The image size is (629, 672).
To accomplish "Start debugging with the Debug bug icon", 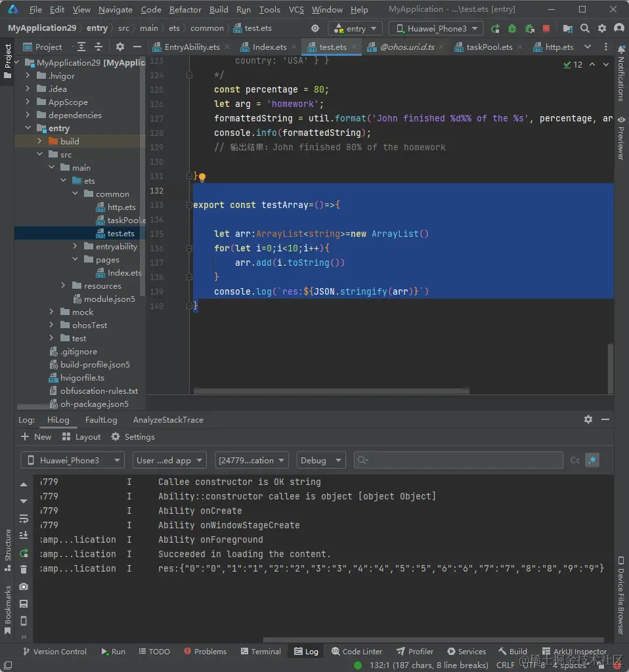I will pyautogui.click(x=512, y=29).
